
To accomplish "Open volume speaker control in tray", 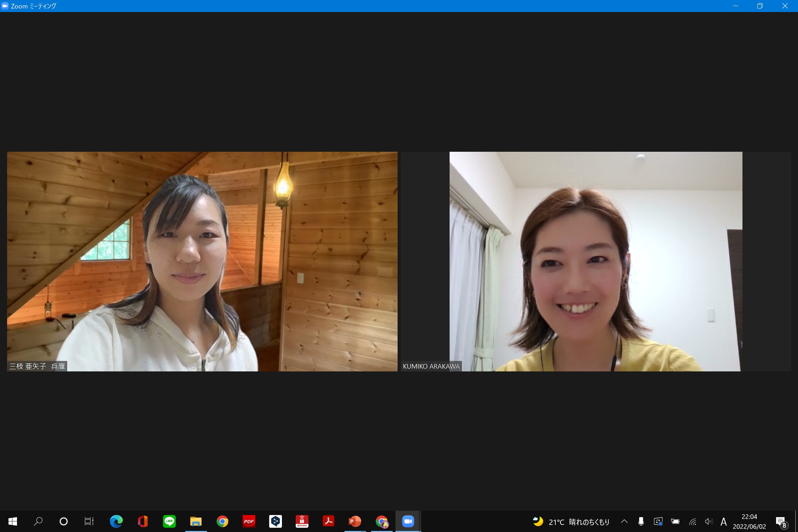I will click(709, 521).
